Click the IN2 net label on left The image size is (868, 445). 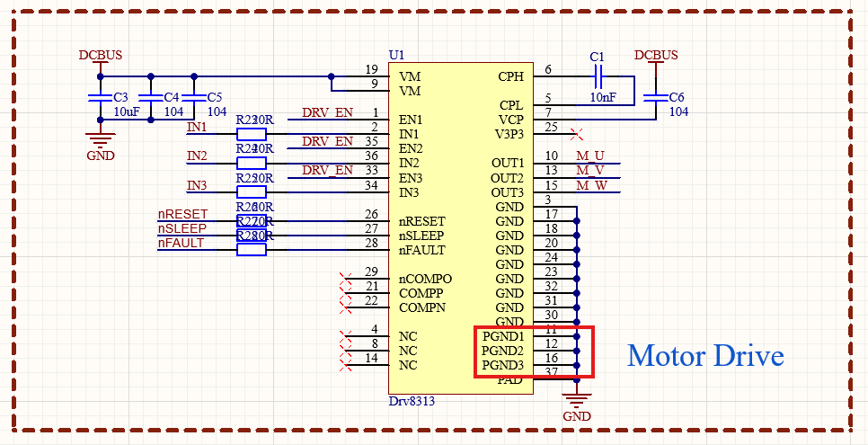pos(197,156)
